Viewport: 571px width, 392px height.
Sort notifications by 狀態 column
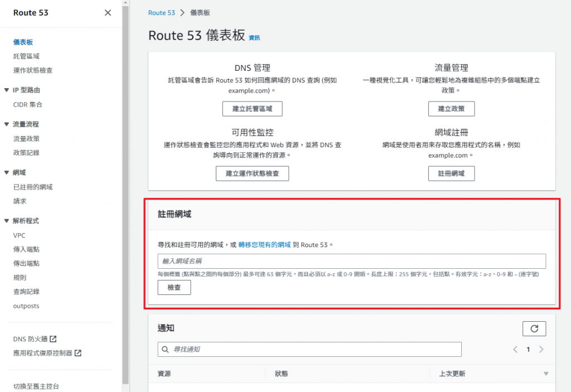click(281, 374)
